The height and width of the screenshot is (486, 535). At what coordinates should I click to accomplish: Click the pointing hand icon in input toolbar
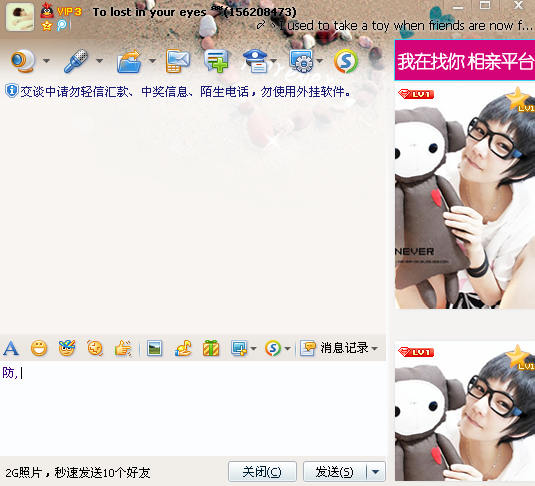[x=123, y=348]
